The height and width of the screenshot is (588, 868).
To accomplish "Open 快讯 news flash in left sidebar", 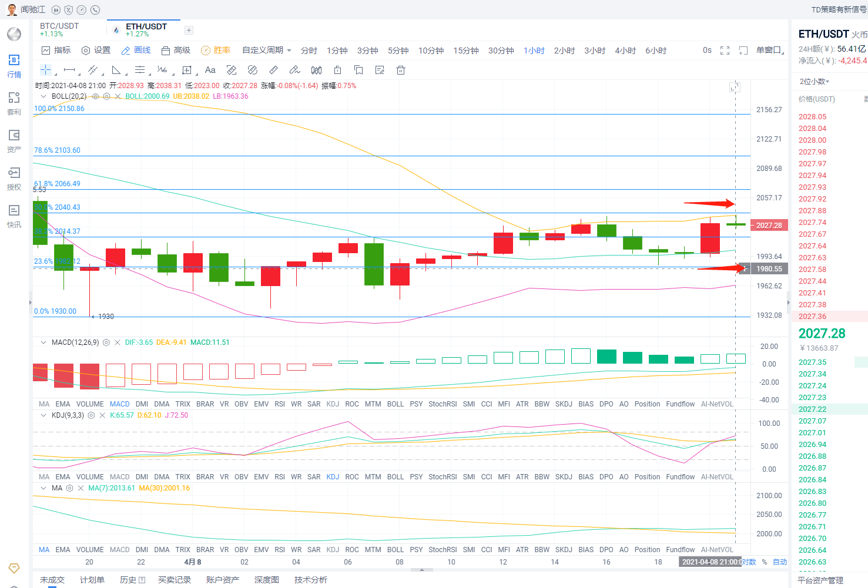I will tap(14, 216).
